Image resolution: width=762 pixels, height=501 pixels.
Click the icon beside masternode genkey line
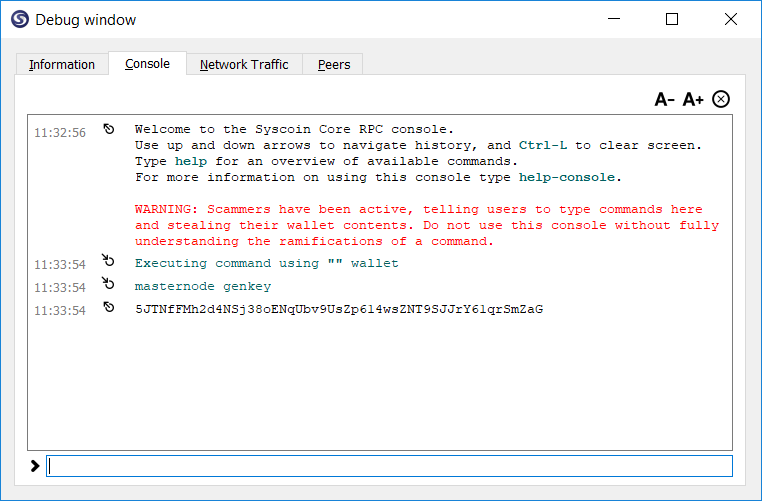[x=108, y=283]
